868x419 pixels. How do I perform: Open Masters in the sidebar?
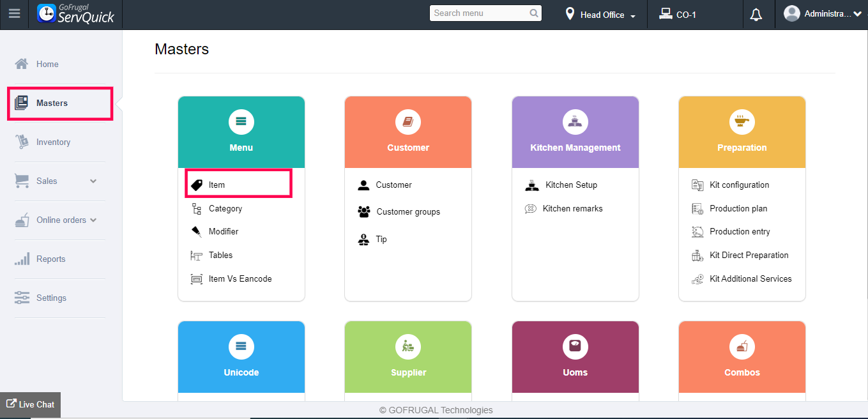(x=60, y=103)
